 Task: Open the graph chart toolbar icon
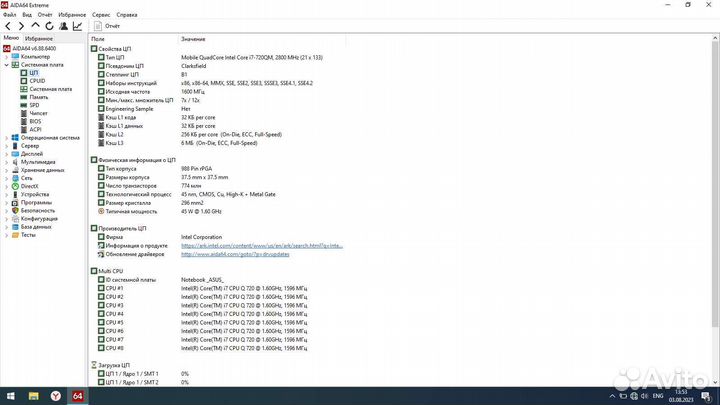pos(77,26)
